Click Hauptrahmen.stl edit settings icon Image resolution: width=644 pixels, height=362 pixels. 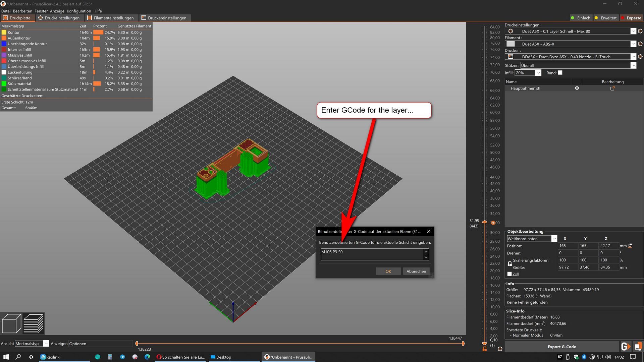pyautogui.click(x=612, y=88)
